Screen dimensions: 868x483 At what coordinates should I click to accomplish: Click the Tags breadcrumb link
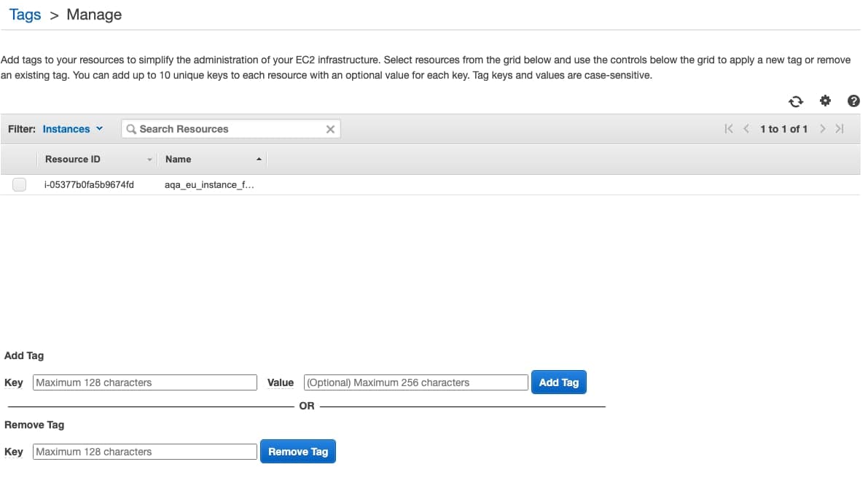pos(25,15)
